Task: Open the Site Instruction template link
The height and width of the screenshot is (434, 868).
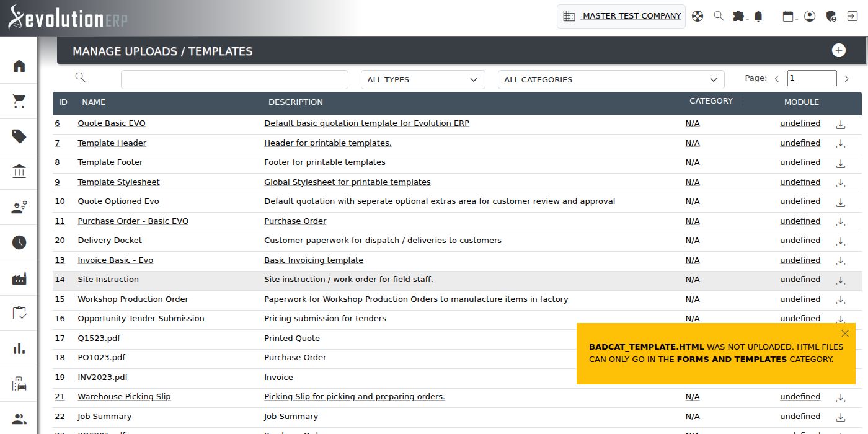Action: 108,280
